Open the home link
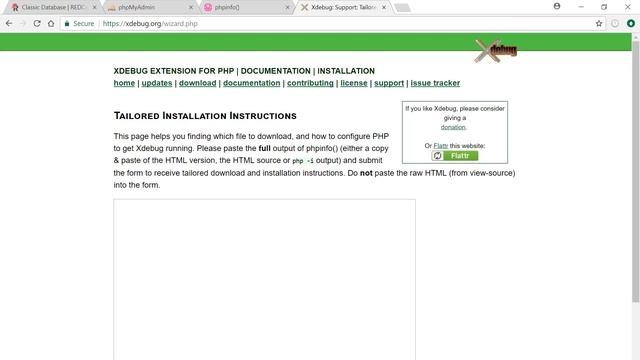The width and height of the screenshot is (640, 360). point(124,83)
